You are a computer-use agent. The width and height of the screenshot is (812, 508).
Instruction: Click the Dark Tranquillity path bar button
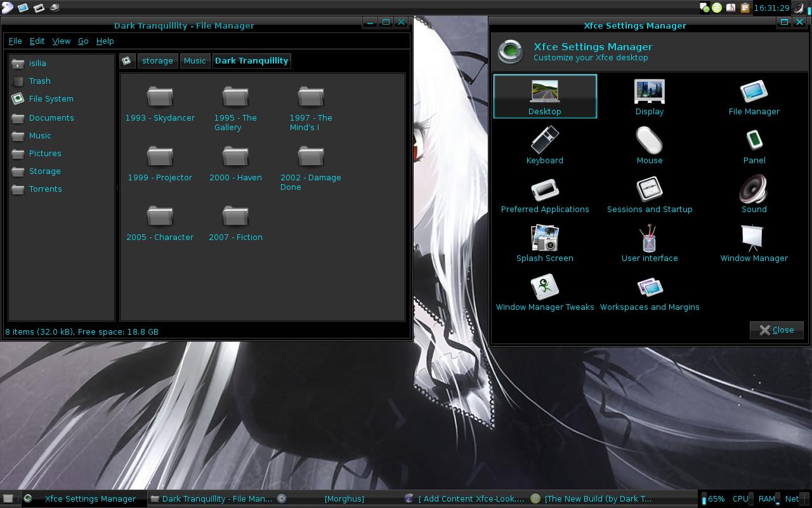point(251,60)
